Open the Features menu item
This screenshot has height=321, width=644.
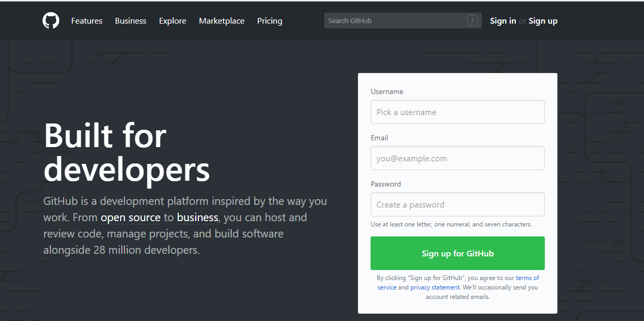click(87, 21)
